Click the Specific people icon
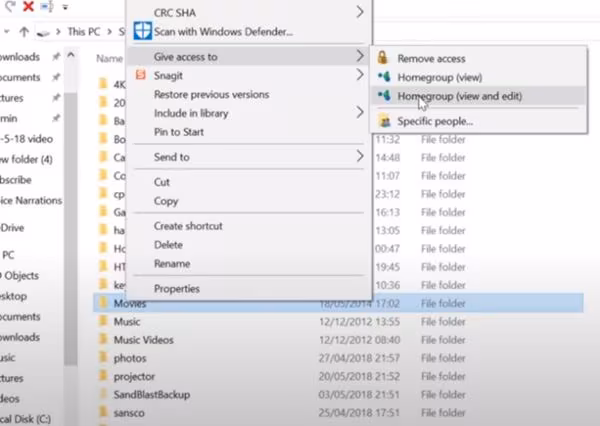Image resolution: width=600 pixels, height=426 pixels. 383,121
